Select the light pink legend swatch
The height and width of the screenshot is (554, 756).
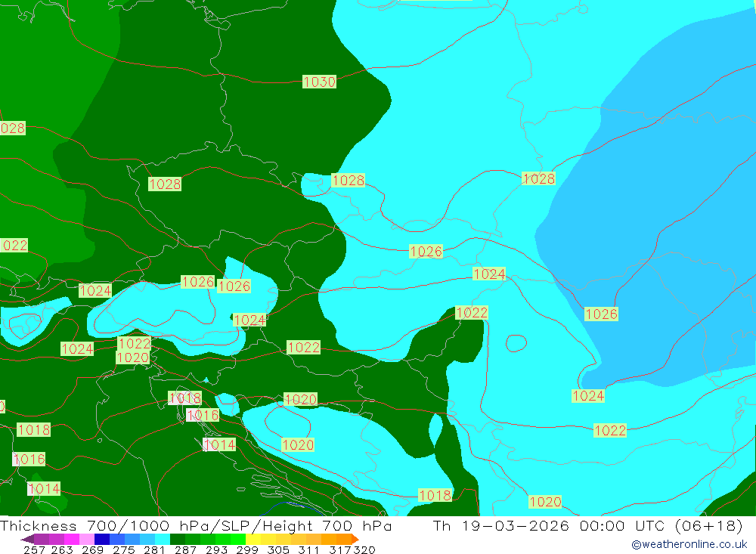tap(87, 539)
